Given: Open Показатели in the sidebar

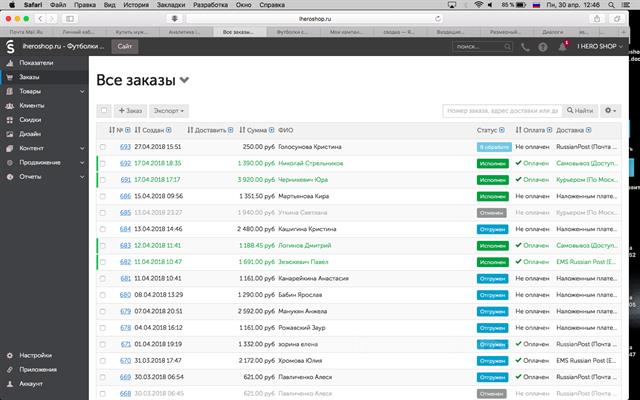Looking at the screenshot, I should click(36, 63).
